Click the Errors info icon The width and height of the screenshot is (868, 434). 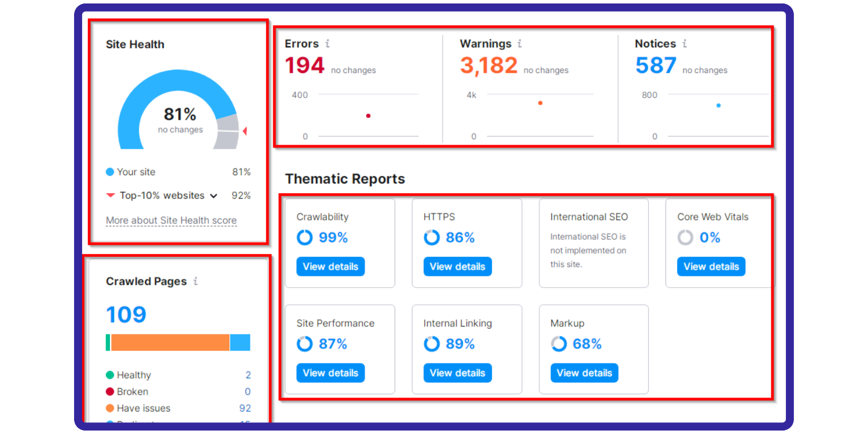coord(328,43)
